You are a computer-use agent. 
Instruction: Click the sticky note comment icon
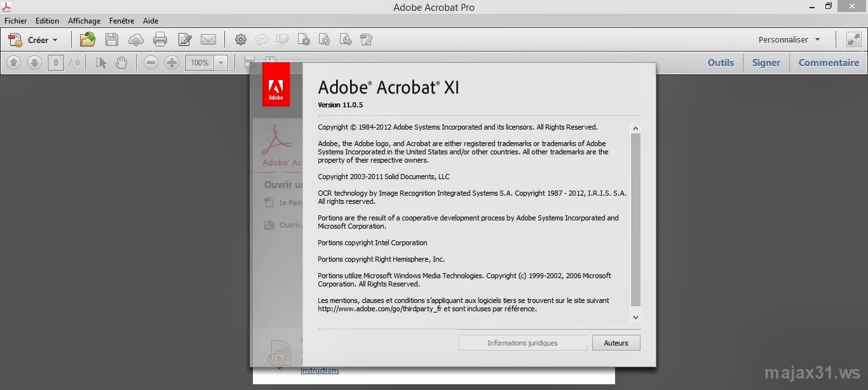(262, 39)
